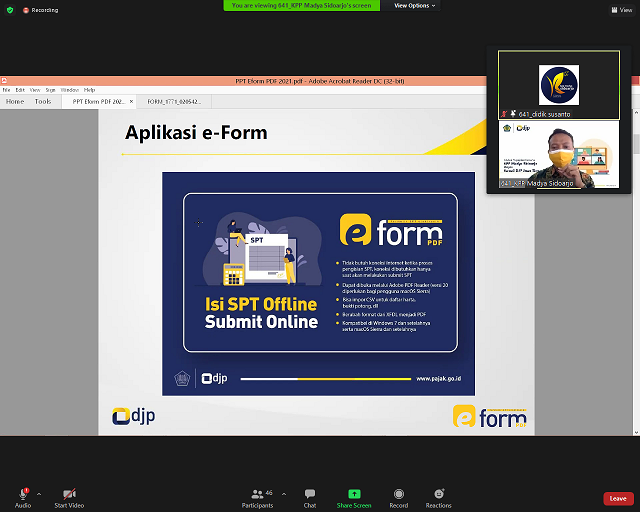This screenshot has height=512, width=640.
Task: Open the Participants panel
Action: (257, 493)
